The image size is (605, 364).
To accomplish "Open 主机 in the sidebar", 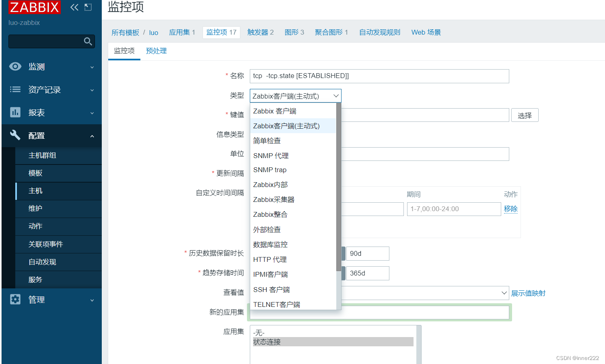I will [x=58, y=191].
